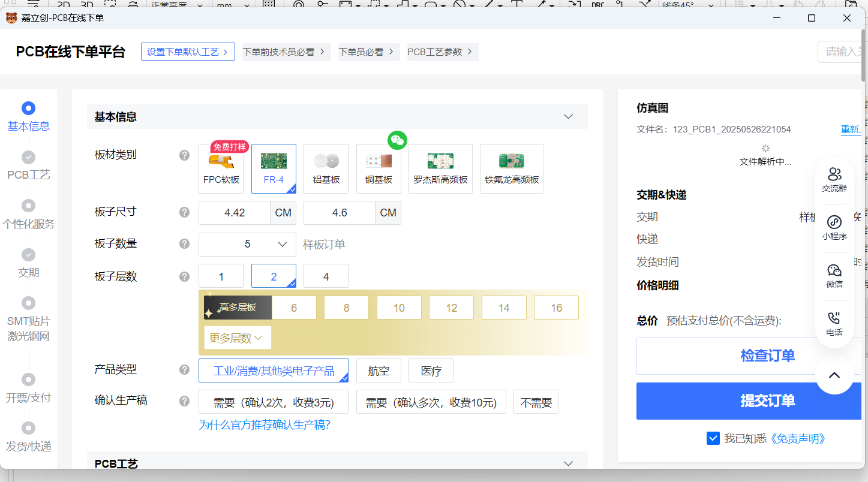Choose the 铁氟龙高频板 material card

[x=512, y=168]
